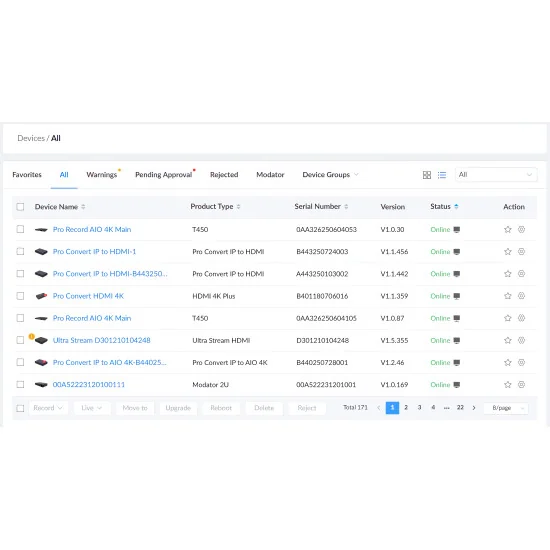The height and width of the screenshot is (550, 550).
Task: Favorite star for serial 0AA326250604053
Action: [x=508, y=229]
